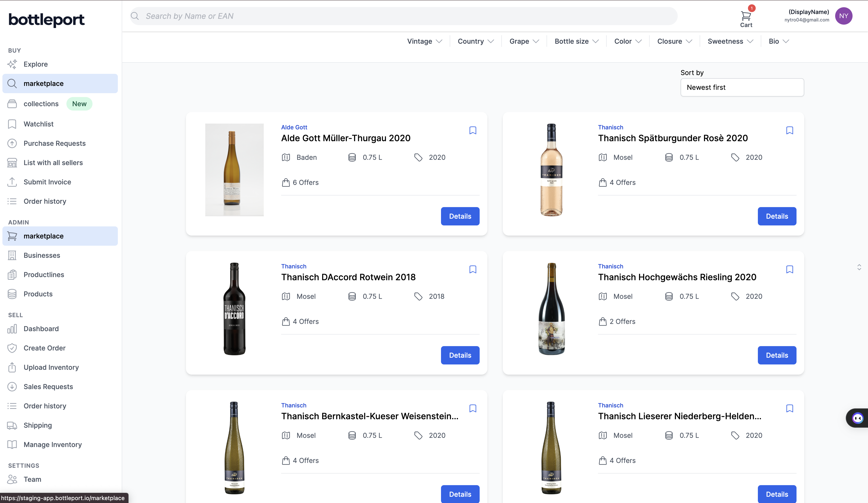The image size is (868, 503).
Task: Click the offers bag icon on Alde Gott Müller-Thurgau
Action: 286,182
